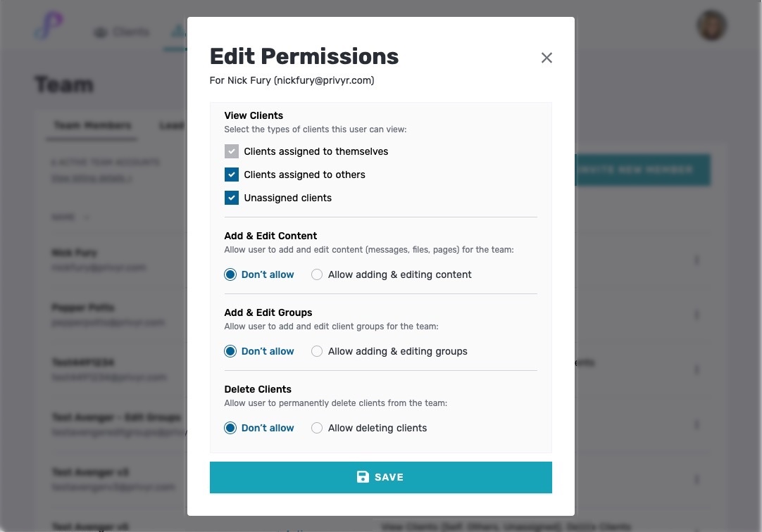Image resolution: width=762 pixels, height=532 pixels.
Task: Expand the Name column sort dropdown
Action: point(70,217)
